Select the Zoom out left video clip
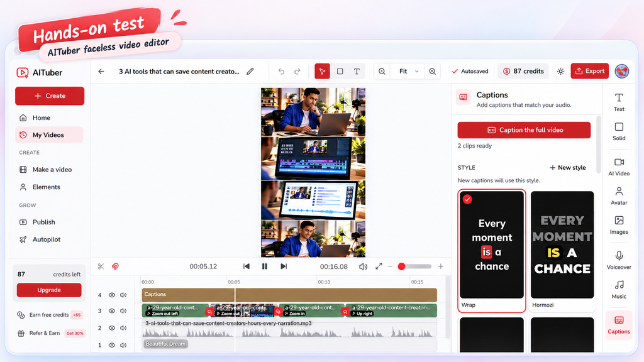 click(175, 310)
